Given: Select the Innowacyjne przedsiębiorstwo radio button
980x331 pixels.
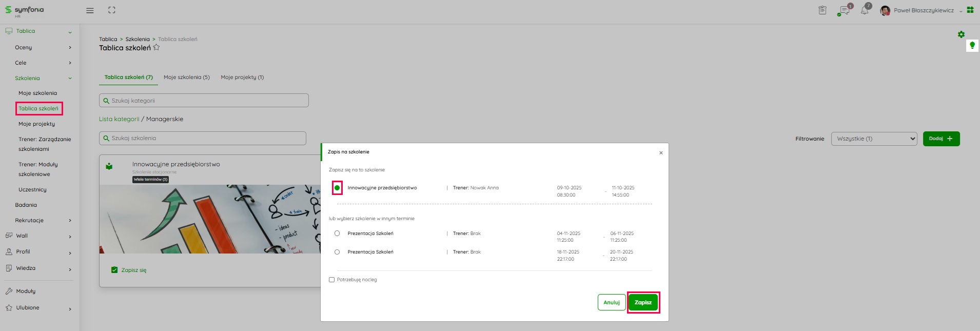Looking at the screenshot, I should coord(337,188).
